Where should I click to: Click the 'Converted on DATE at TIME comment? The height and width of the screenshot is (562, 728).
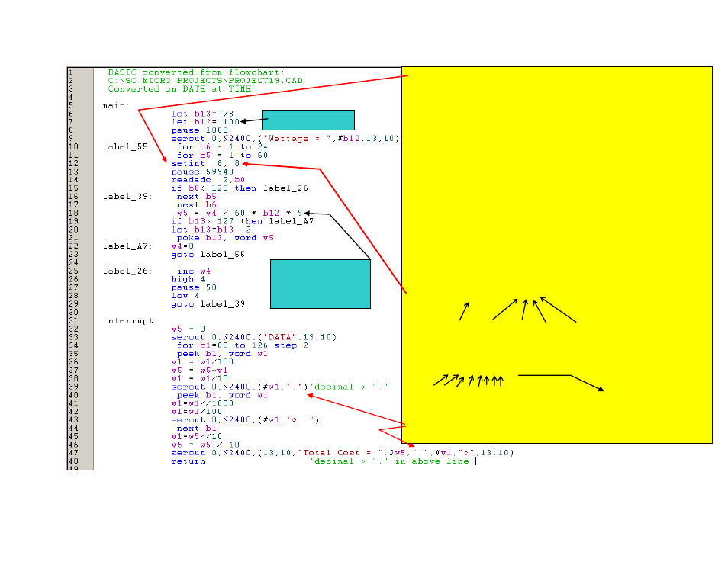178,89
